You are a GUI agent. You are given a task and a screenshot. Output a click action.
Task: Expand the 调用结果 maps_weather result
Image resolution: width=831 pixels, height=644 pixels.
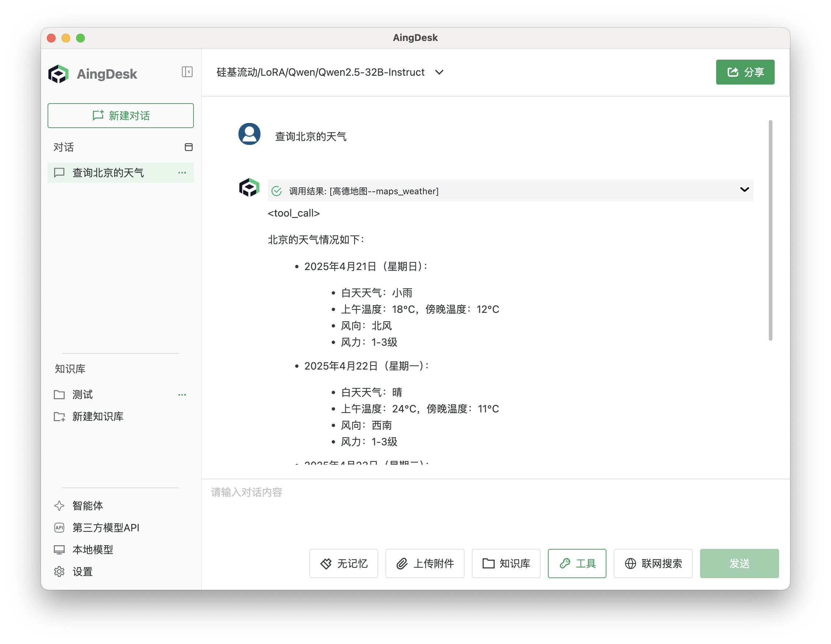[x=744, y=190]
